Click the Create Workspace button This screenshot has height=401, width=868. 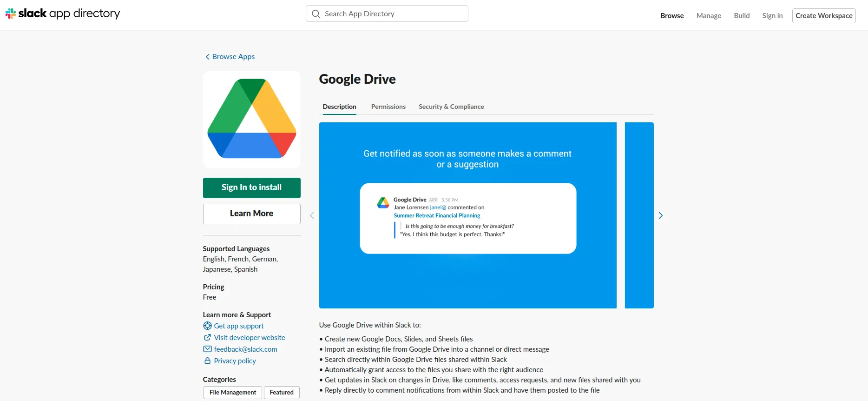tap(823, 16)
